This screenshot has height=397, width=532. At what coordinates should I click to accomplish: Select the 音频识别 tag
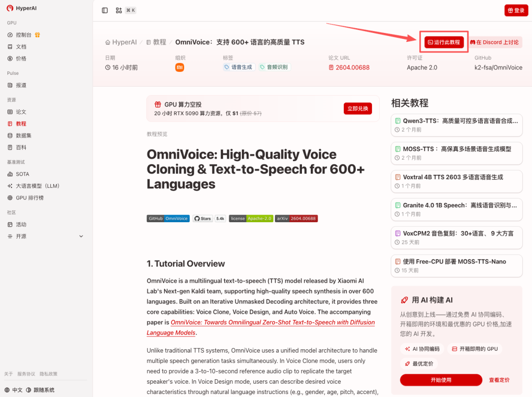click(x=274, y=67)
